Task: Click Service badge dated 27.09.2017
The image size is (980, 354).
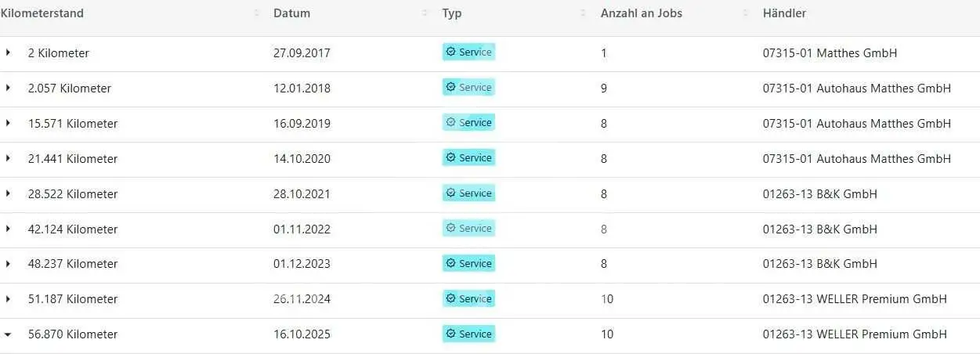Action: click(x=468, y=52)
